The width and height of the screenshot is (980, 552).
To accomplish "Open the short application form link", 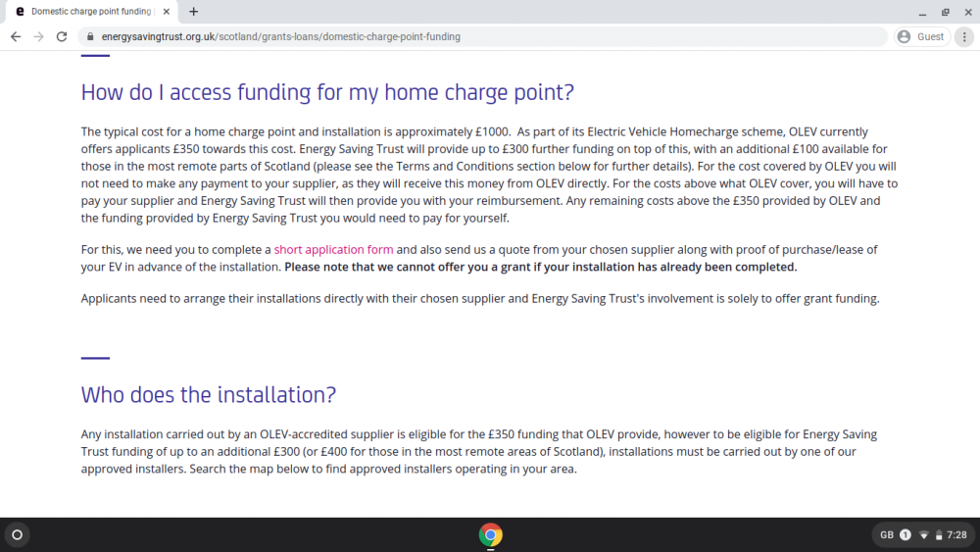I will click(334, 249).
